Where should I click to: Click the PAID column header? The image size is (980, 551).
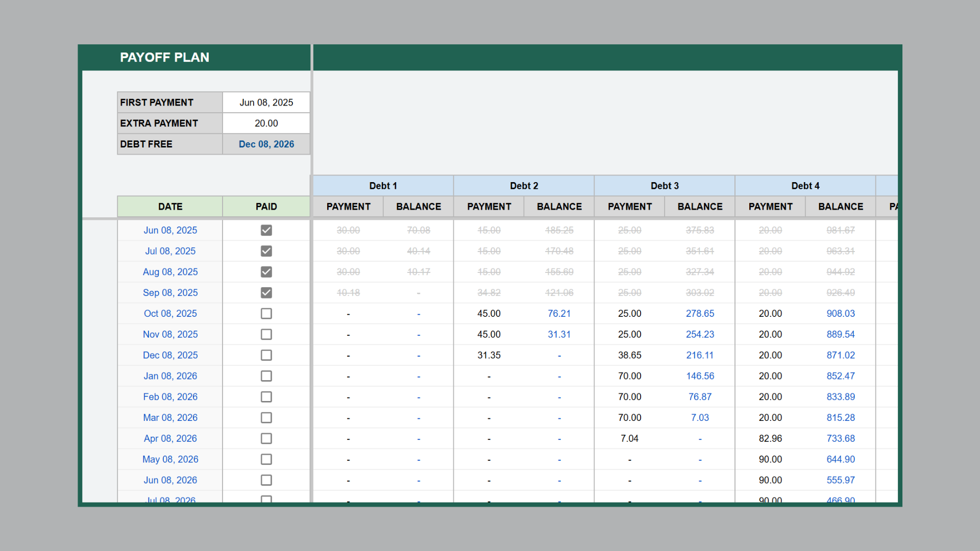pyautogui.click(x=266, y=207)
